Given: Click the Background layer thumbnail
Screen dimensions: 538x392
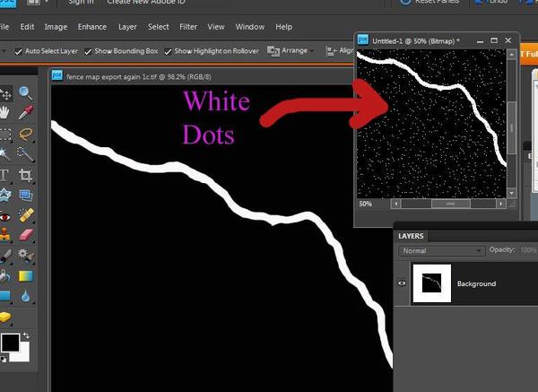Looking at the screenshot, I should [x=432, y=283].
